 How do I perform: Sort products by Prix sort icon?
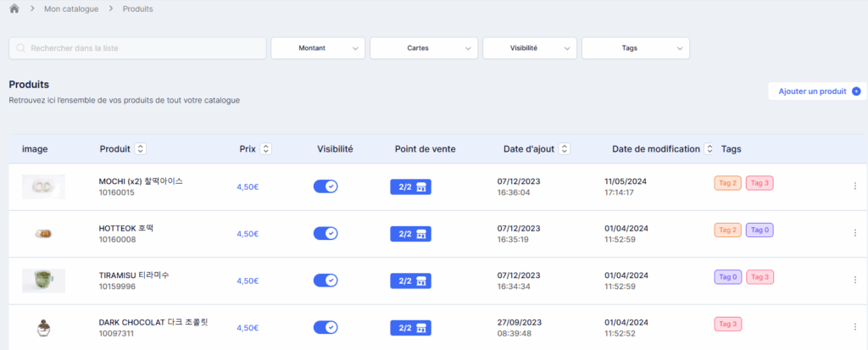click(x=266, y=149)
